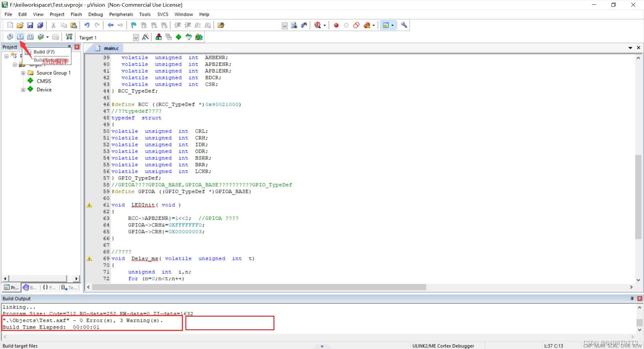
Task: Paste from clipboard toolbar icon
Action: click(73, 25)
